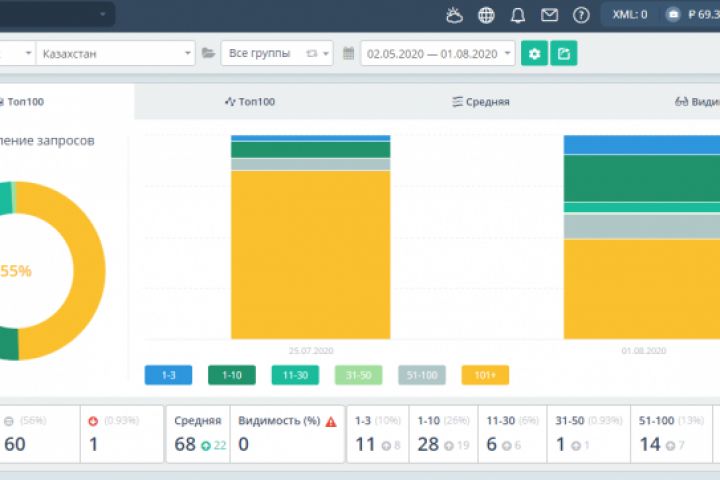Click the dark green segment of 01.08.2020 bar
The image size is (720, 480).
click(641, 178)
